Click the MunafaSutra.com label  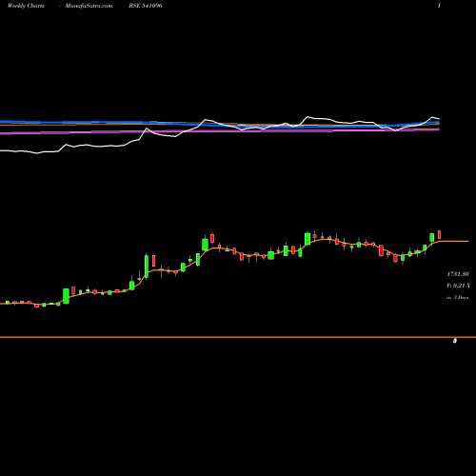[89, 6]
